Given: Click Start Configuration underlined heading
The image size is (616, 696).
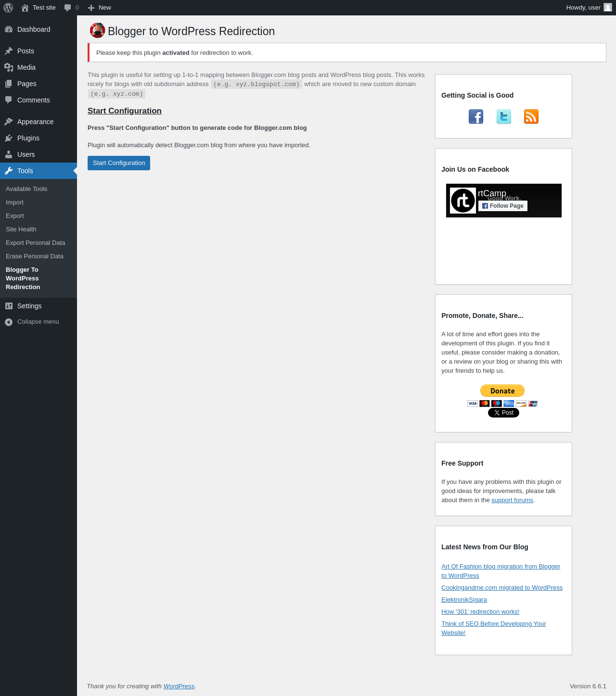Looking at the screenshot, I should (x=125, y=111).
